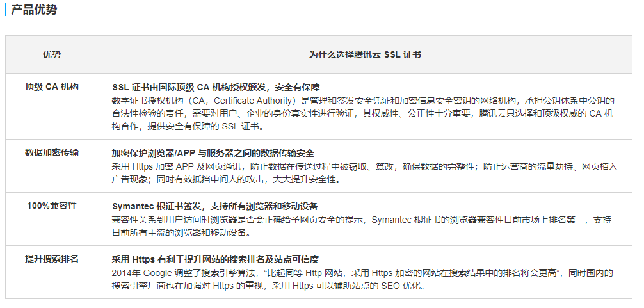644x308 pixels.
Task: Click the paragraph starting 2014年 Google 调整了搜索引擎算法
Action: coord(362,279)
